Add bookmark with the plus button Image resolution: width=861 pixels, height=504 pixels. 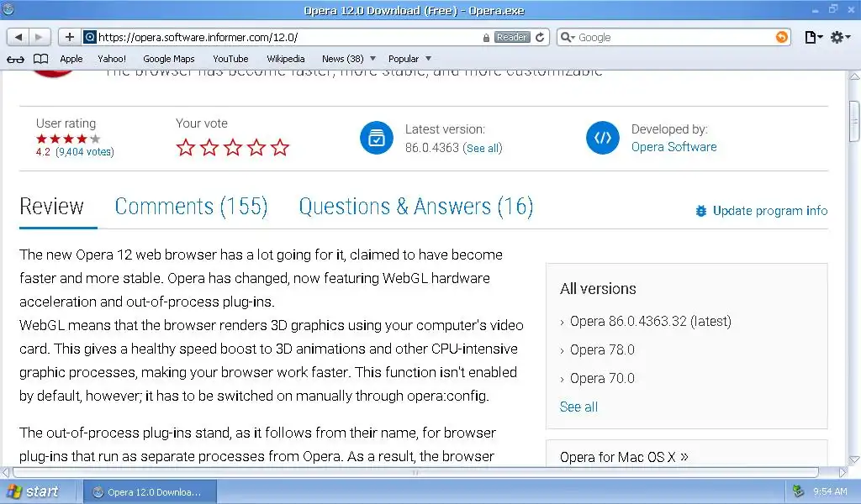tap(69, 37)
